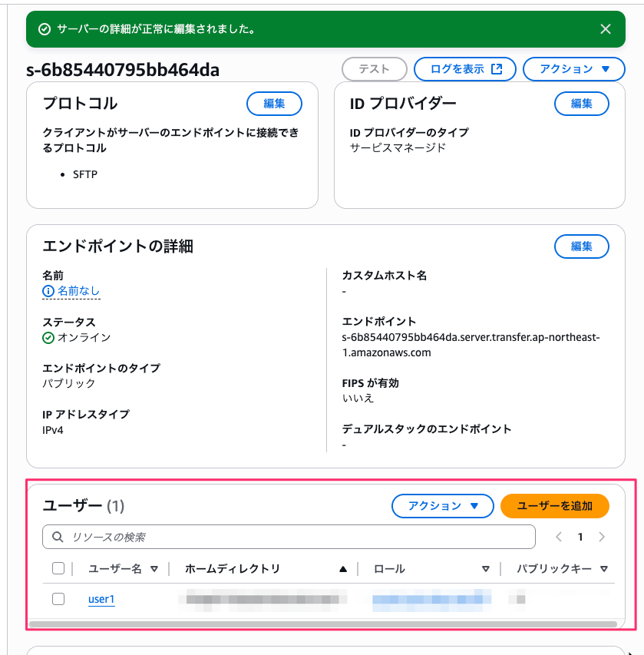Click the ユーザーを追加 button
Screen dimensions: 644x655
[554, 506]
